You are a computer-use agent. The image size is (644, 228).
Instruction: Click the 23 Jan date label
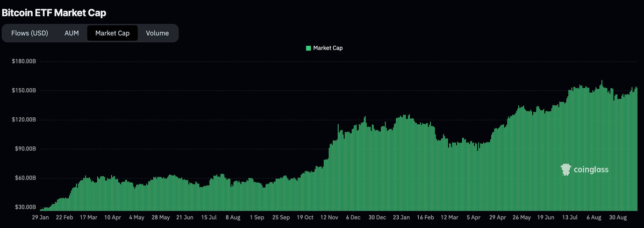point(400,218)
